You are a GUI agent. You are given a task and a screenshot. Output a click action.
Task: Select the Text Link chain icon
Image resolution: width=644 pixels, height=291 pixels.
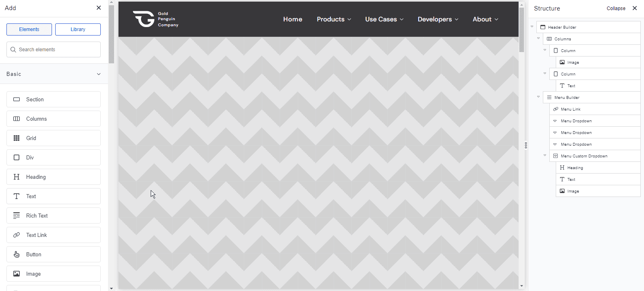[x=17, y=235]
